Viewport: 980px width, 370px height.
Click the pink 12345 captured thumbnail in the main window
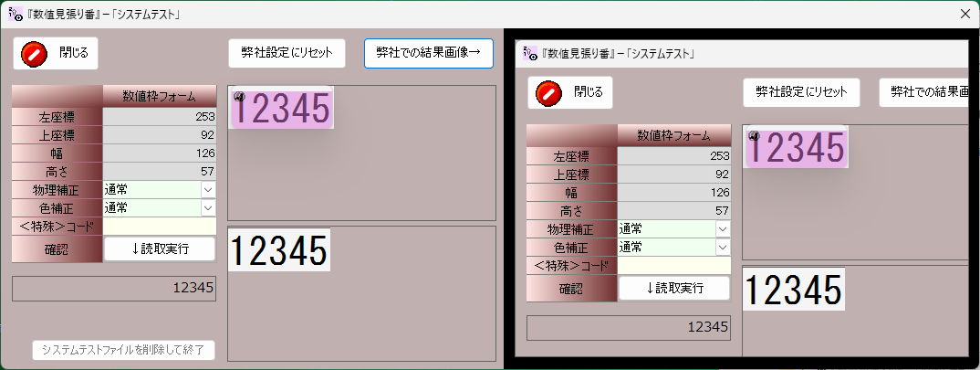[x=281, y=109]
